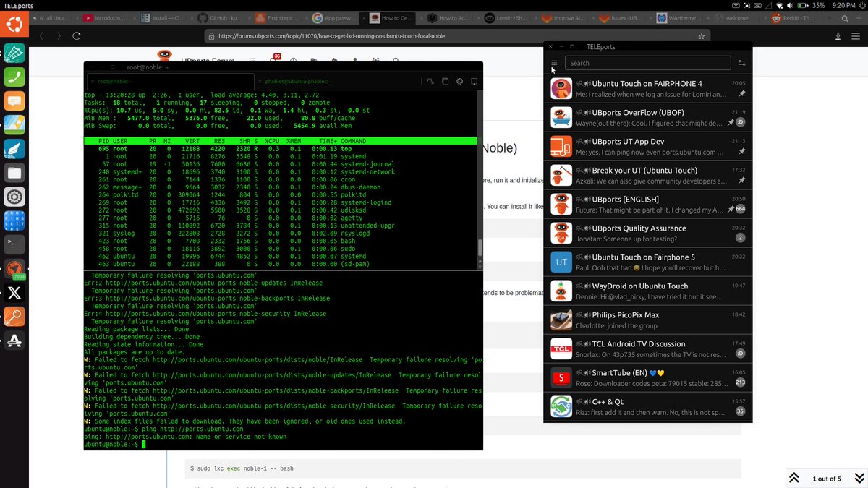The height and width of the screenshot is (488, 868).
Task: Open the forum notifications icon with 36 badge
Action: point(276,59)
